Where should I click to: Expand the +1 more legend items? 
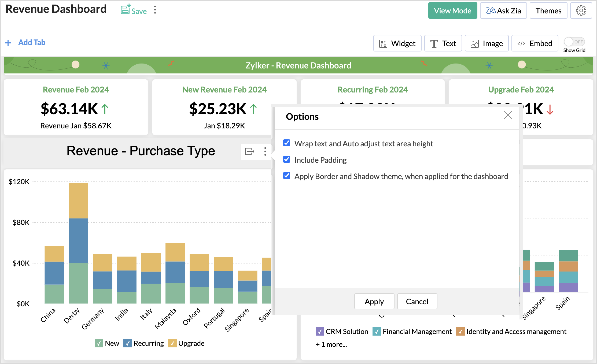331,344
